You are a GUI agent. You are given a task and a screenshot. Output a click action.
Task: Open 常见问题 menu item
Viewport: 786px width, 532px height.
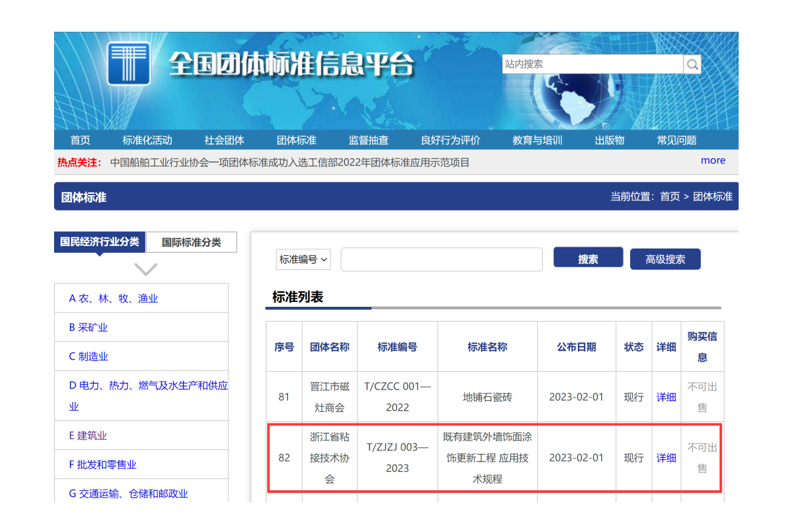pos(677,141)
